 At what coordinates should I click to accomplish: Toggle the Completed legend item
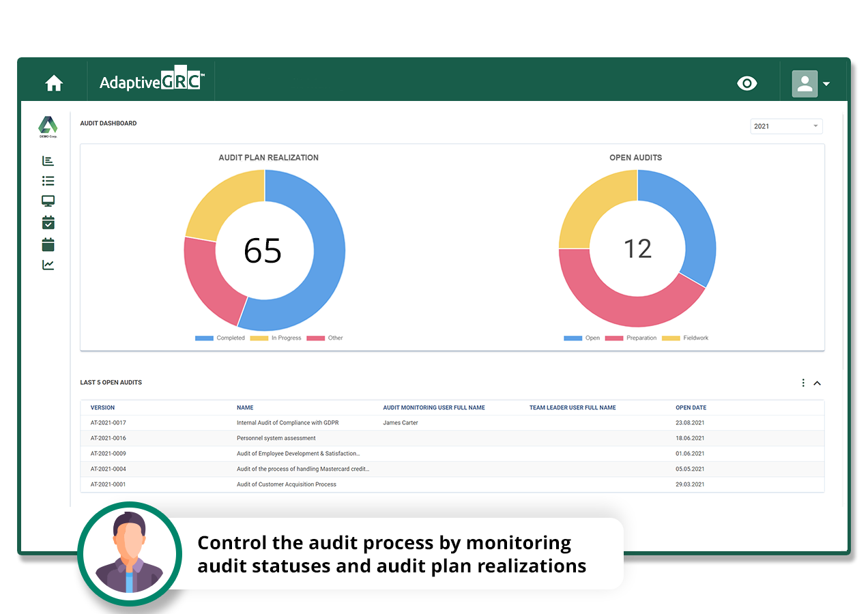[x=220, y=338]
